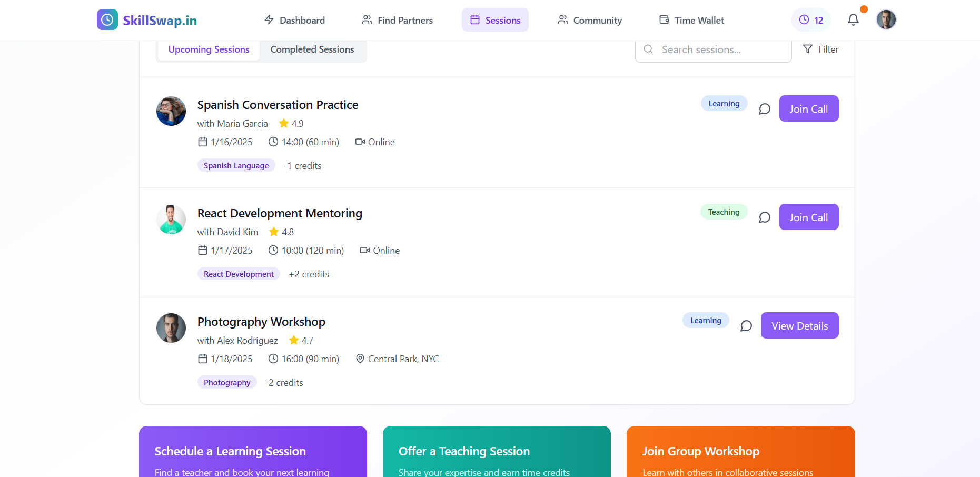Click the '-1 credits' text
The width and height of the screenshot is (980, 477).
click(x=302, y=166)
